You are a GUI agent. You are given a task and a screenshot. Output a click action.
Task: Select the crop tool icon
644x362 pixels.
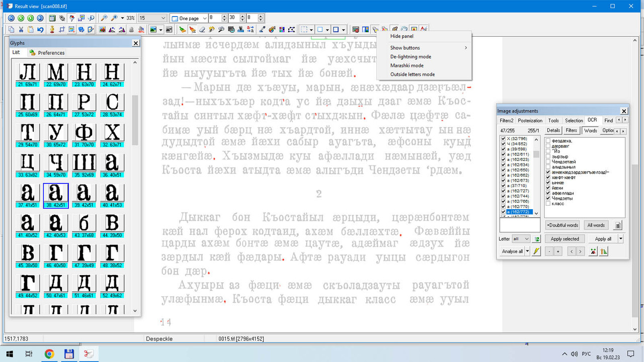(62, 30)
